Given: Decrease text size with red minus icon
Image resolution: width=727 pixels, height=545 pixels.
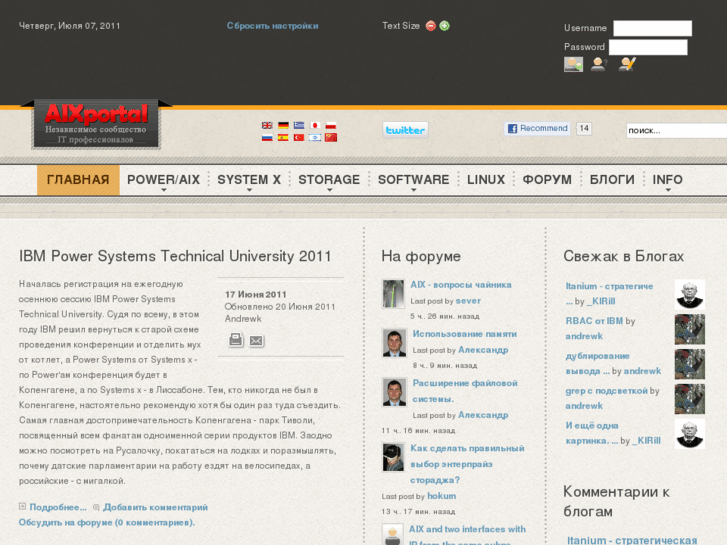Looking at the screenshot, I should (x=431, y=26).
